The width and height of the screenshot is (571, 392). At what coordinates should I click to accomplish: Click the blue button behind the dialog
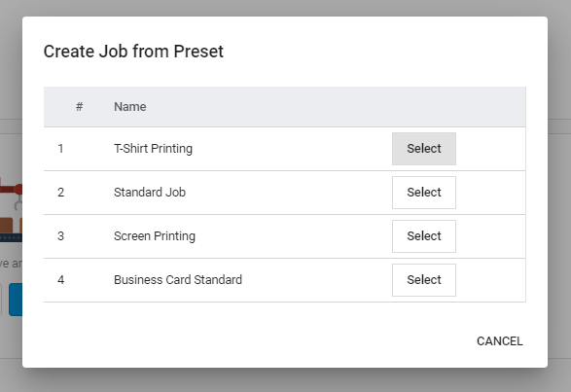coord(16,300)
